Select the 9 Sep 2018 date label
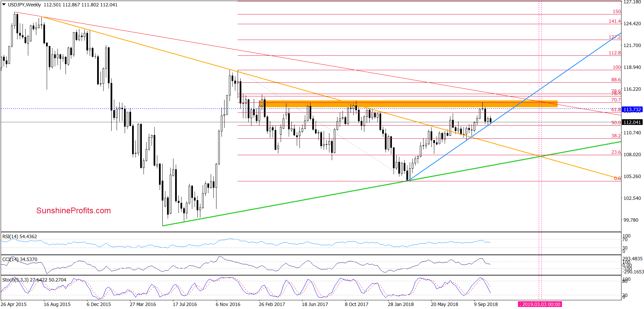Viewport: 644px width, 309px height. coord(486,304)
